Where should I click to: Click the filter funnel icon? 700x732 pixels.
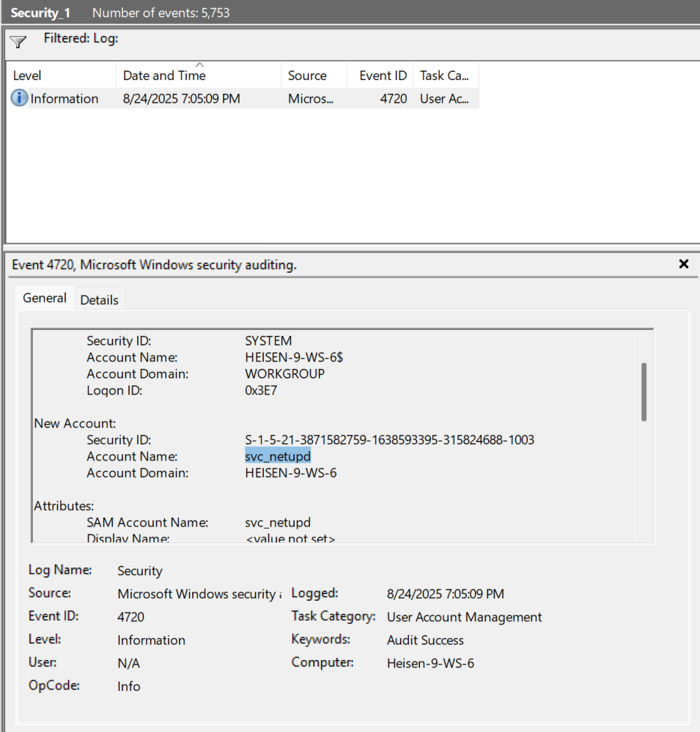[x=18, y=42]
